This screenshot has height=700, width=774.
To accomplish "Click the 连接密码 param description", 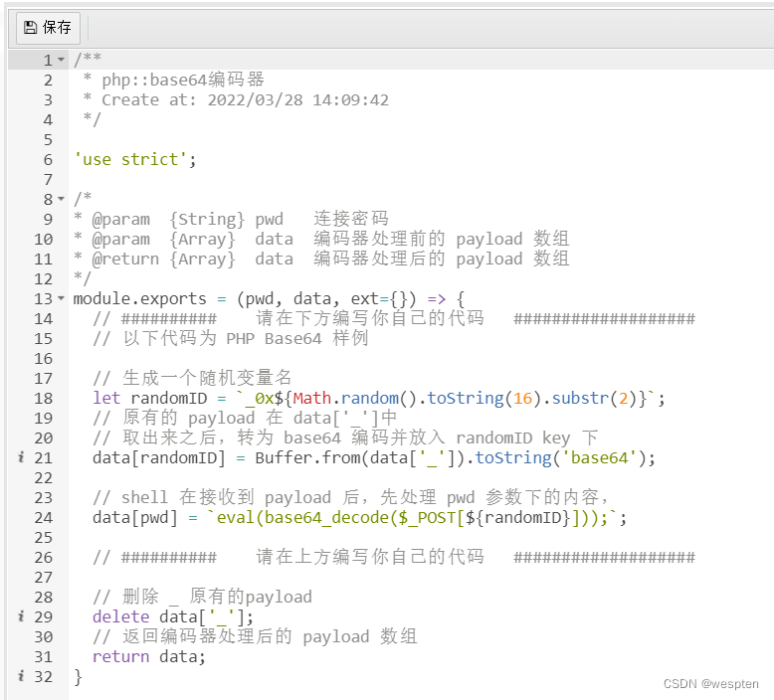I will pyautogui.click(x=351, y=219).
